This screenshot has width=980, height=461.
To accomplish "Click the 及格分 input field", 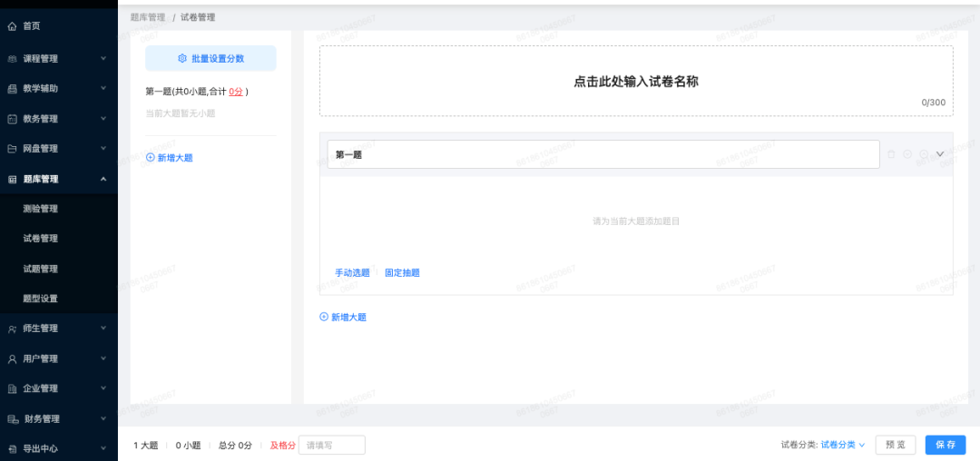I will (x=331, y=445).
